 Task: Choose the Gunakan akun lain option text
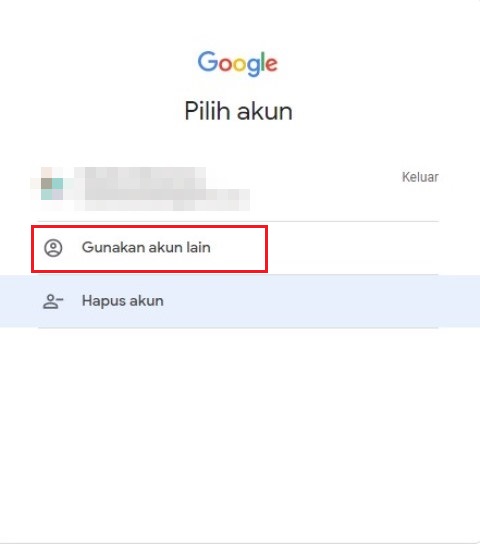tap(146, 247)
